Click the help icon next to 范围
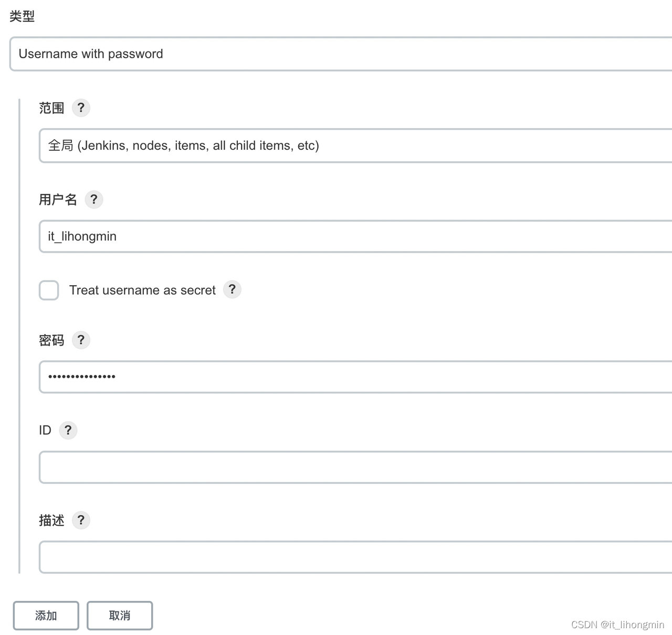Image resolution: width=672 pixels, height=635 pixels. (x=81, y=108)
